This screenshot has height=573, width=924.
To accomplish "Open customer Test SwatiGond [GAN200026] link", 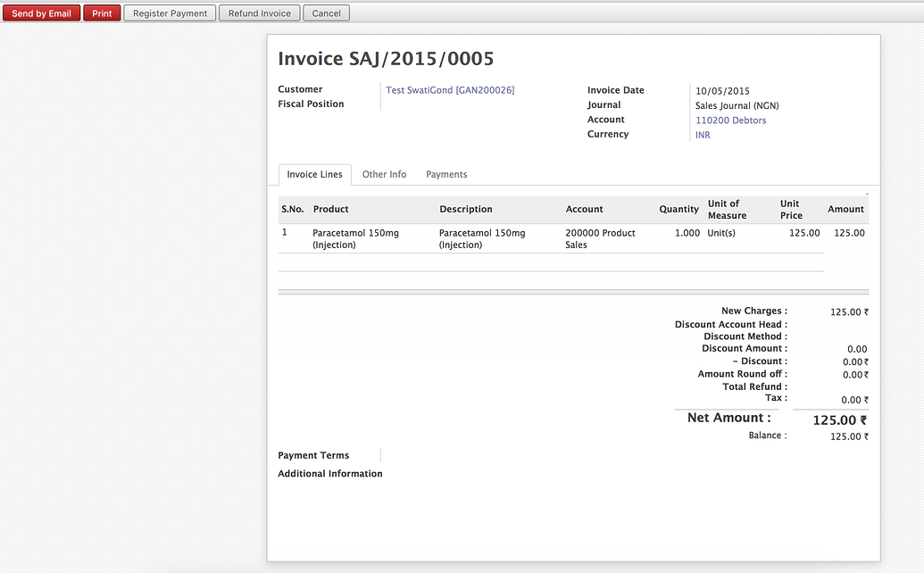I will [450, 90].
